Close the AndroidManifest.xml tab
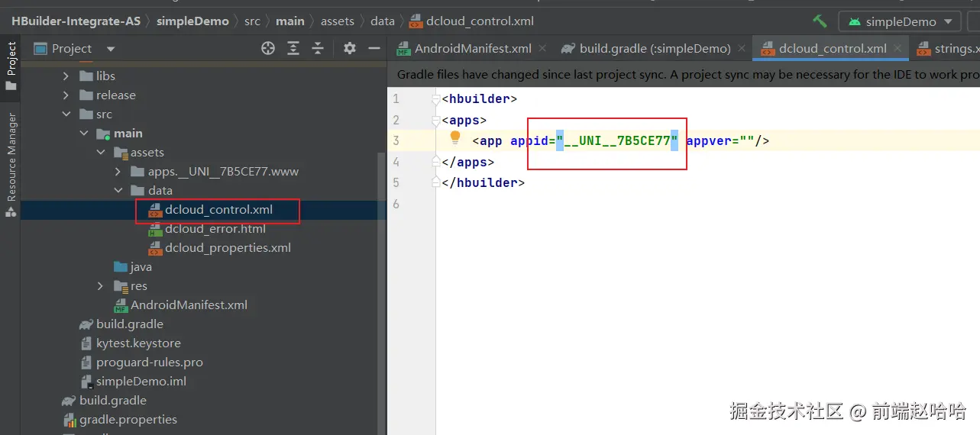The image size is (980, 435). [542, 48]
